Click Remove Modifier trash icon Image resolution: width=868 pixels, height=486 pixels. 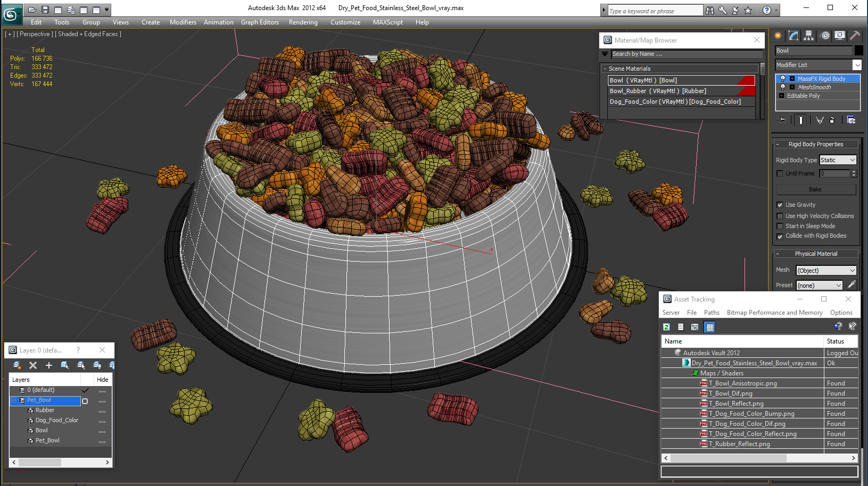coord(832,120)
